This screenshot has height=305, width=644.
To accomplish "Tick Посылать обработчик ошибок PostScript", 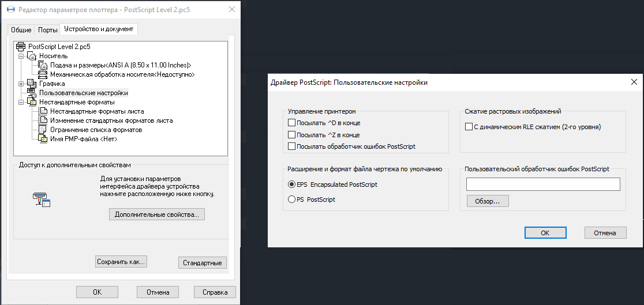I will coord(291,146).
